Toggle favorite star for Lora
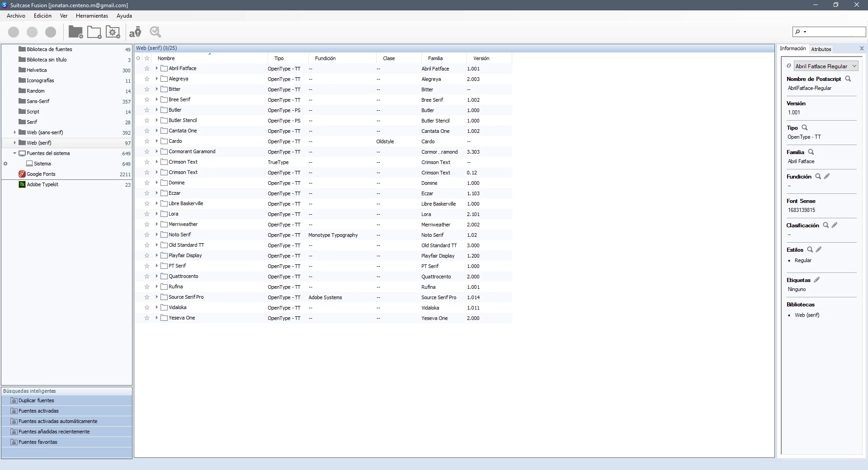The width and height of the screenshot is (868, 470). (147, 214)
